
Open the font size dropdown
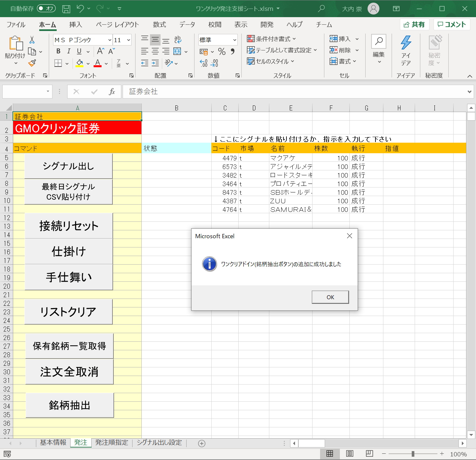(x=129, y=40)
